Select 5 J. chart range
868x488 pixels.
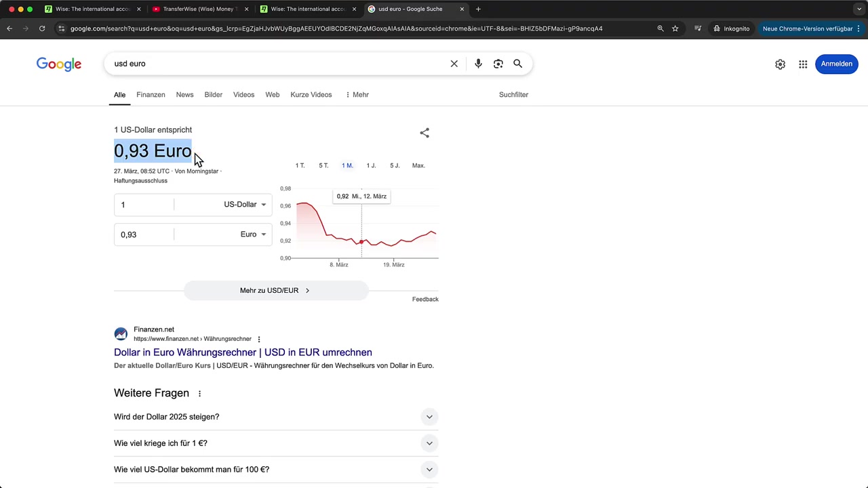[x=395, y=165]
